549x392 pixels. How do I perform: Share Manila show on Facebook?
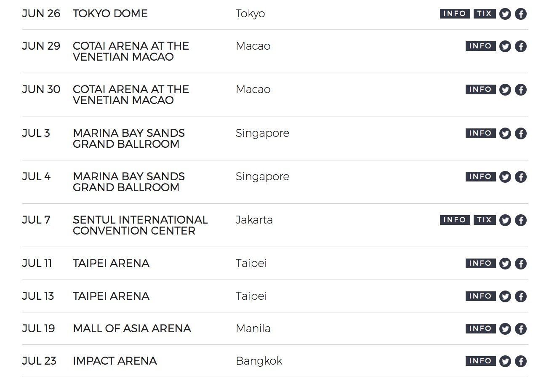(521, 329)
